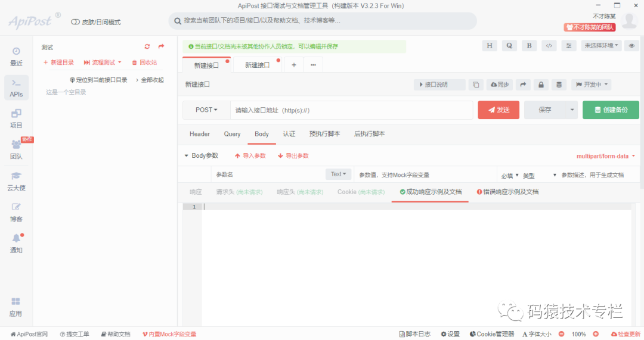Click the code brackets toolbar icon

[x=549, y=45]
